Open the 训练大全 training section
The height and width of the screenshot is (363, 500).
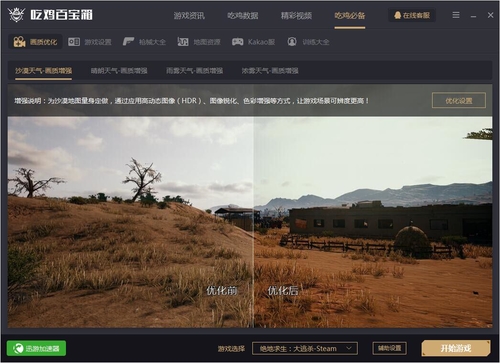[308, 42]
